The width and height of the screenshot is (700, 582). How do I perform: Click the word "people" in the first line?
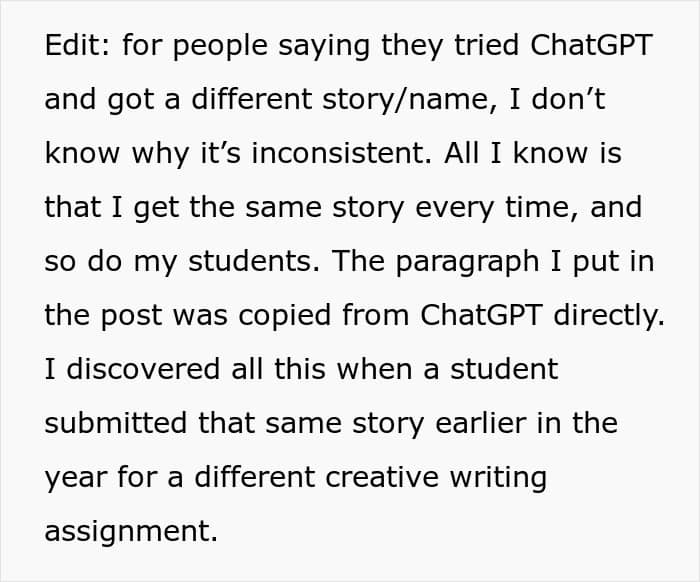pyautogui.click(x=212, y=47)
